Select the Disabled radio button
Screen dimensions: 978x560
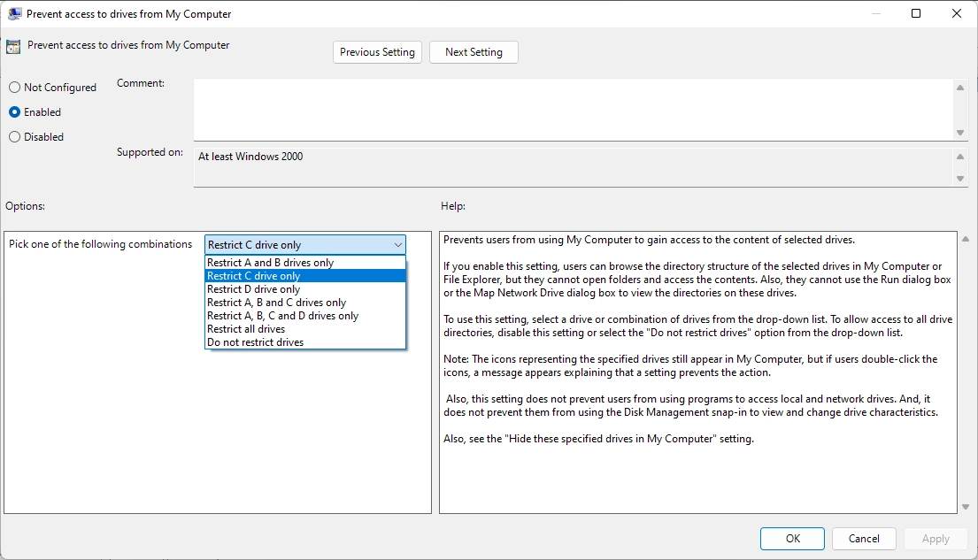tap(15, 137)
